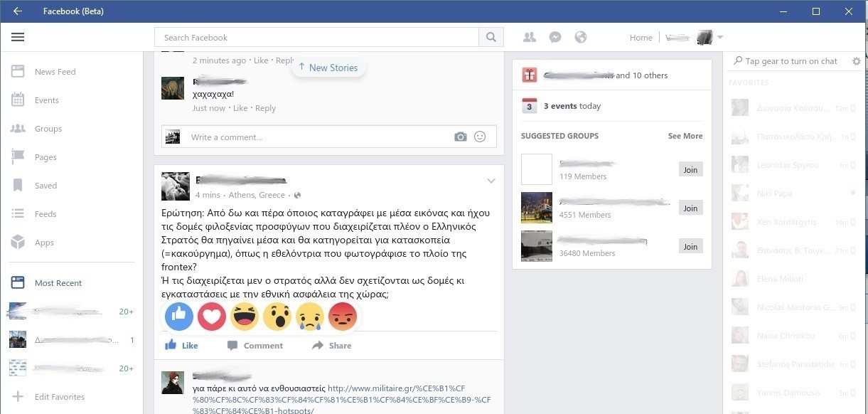Click the Like button under post
Image resolution: width=868 pixels, height=414 pixels.
coord(182,346)
